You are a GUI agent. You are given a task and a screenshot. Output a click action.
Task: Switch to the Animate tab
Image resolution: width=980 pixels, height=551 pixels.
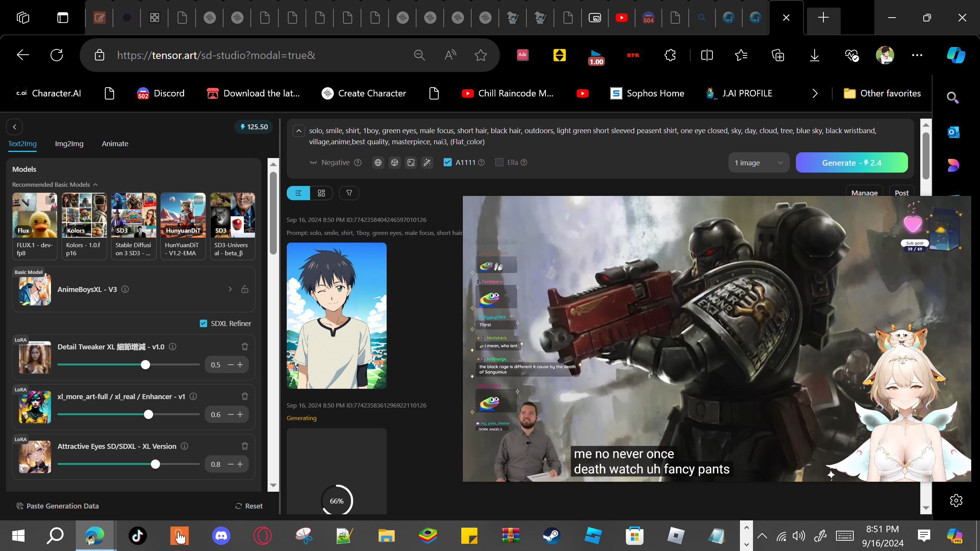tap(115, 144)
